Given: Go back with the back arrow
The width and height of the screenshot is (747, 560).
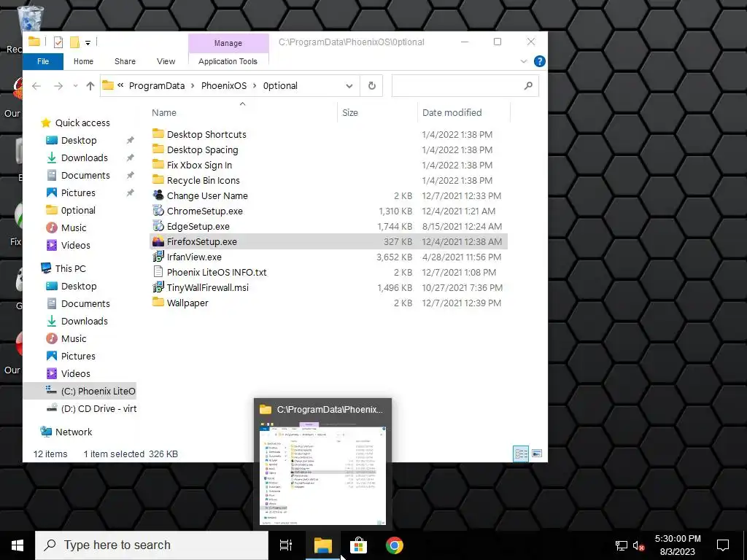Looking at the screenshot, I should coord(36,86).
